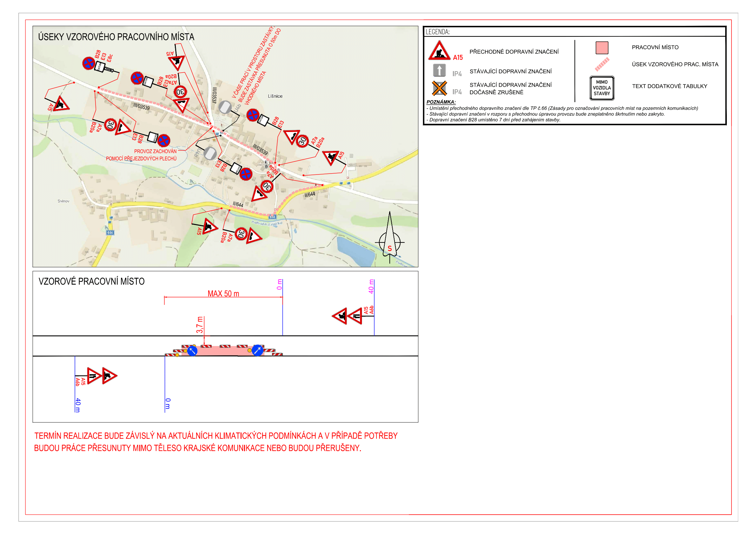
Task: Click the magenta 40 m marker label
Action: pos(371,287)
